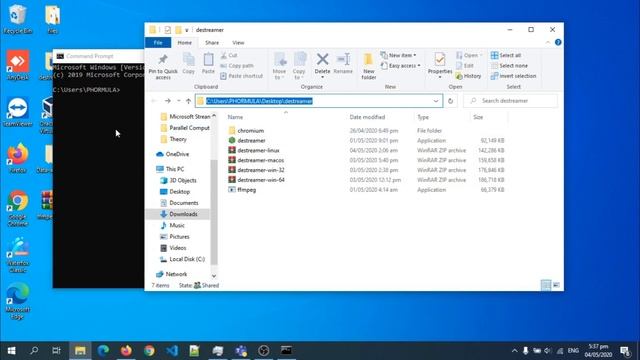Click the selected address bar path
This screenshot has height=360, width=640.
pos(260,101)
